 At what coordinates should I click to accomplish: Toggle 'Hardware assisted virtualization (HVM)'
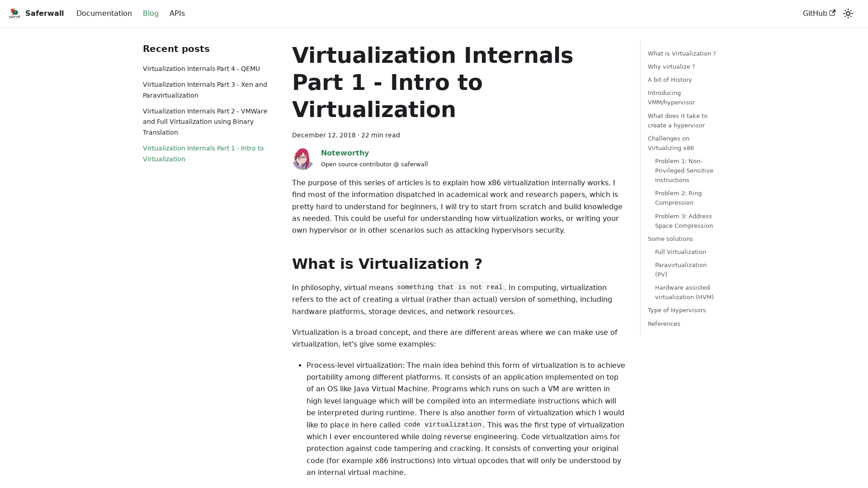(684, 292)
